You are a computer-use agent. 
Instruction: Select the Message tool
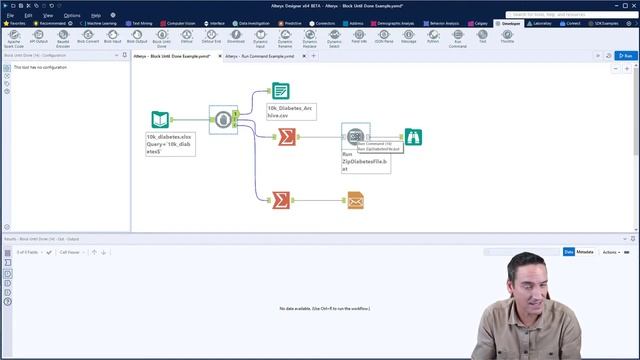coord(409,37)
